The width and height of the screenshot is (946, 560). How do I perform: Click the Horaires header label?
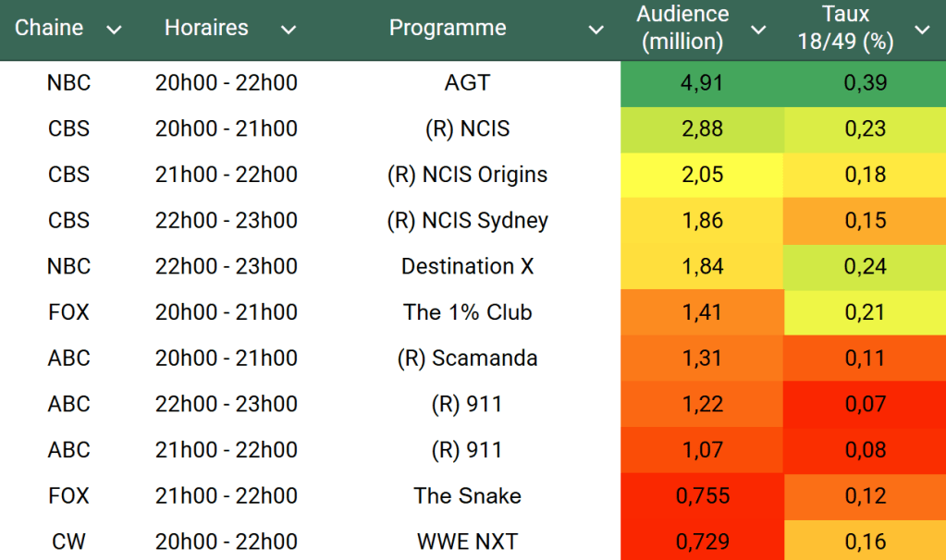coord(206,28)
